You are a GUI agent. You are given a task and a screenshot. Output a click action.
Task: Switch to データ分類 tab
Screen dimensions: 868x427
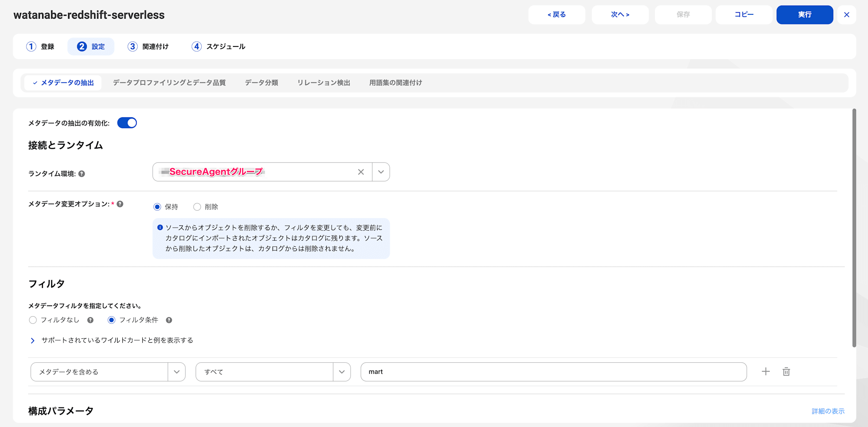[x=261, y=83]
